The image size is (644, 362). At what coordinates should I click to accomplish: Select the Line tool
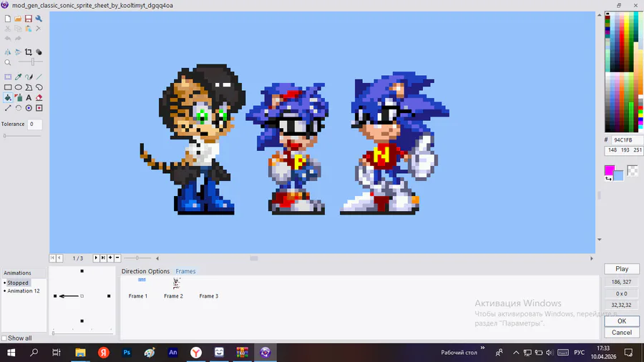click(39, 77)
